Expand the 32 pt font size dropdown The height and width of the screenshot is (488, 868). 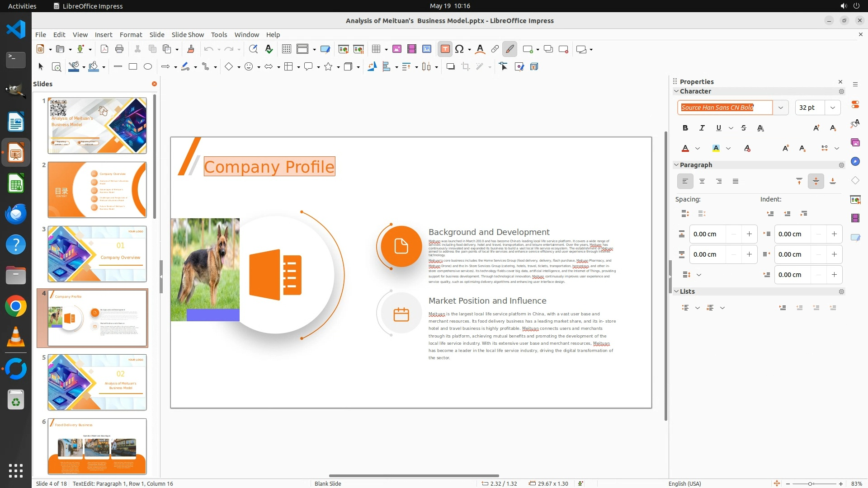click(x=833, y=108)
